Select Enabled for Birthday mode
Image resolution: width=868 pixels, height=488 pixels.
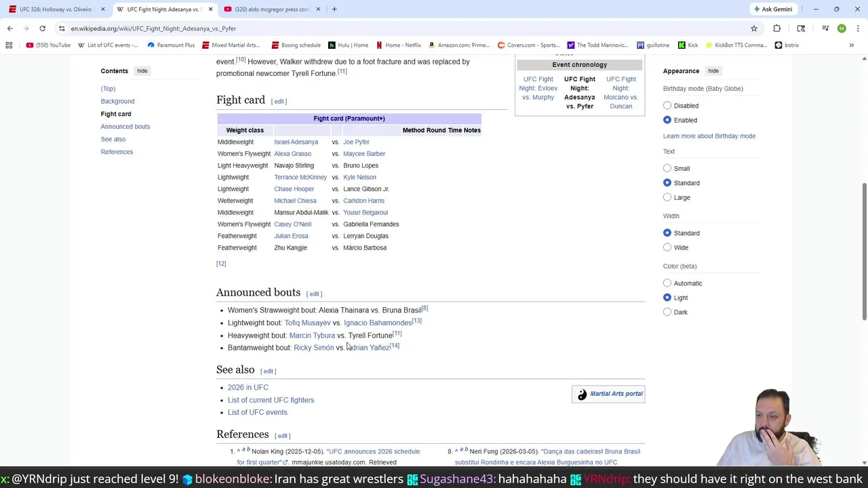pyautogui.click(x=667, y=120)
